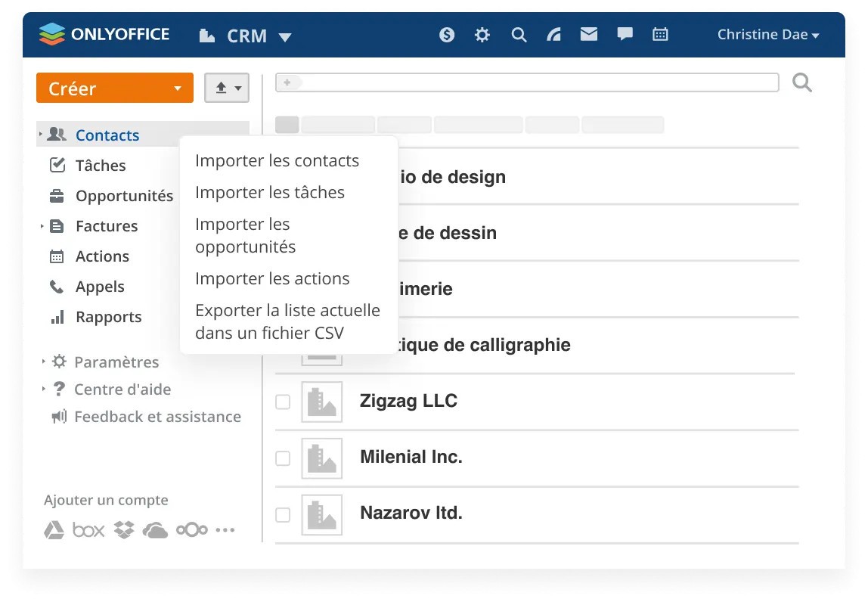The height and width of the screenshot is (602, 868).
Task: Click the payments dollar icon in the top bar
Action: tap(447, 34)
